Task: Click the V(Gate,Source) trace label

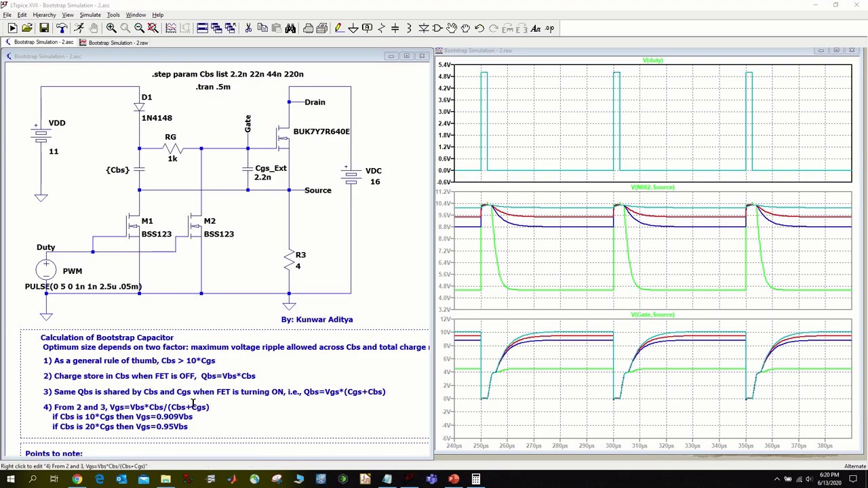Action: click(x=652, y=314)
